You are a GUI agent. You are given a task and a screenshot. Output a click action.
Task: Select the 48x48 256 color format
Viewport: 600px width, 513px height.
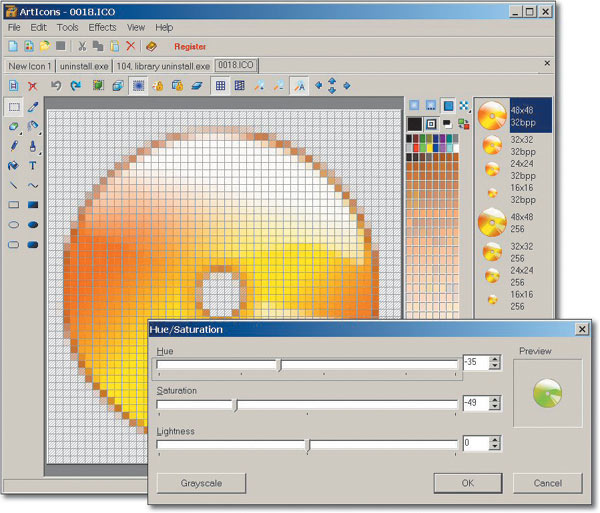(x=513, y=223)
